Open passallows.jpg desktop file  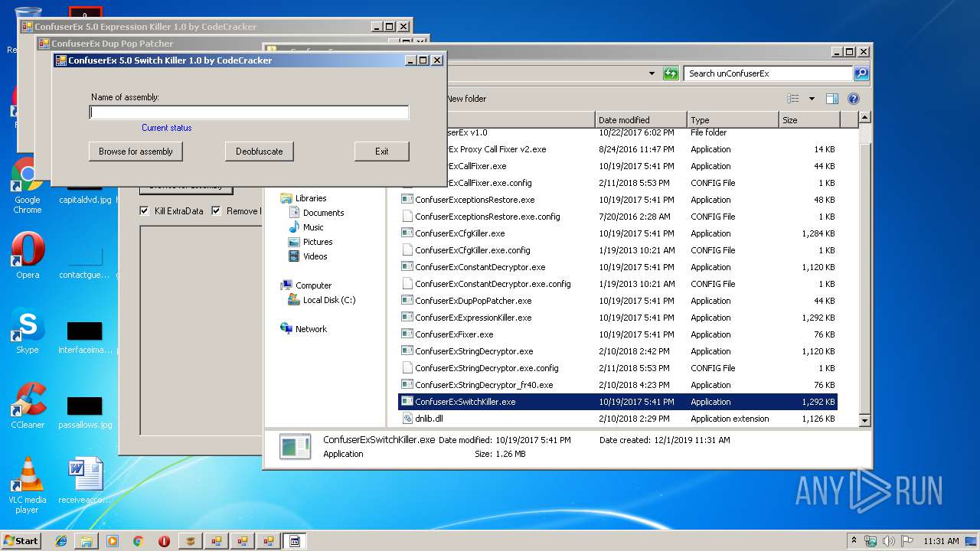[84, 413]
